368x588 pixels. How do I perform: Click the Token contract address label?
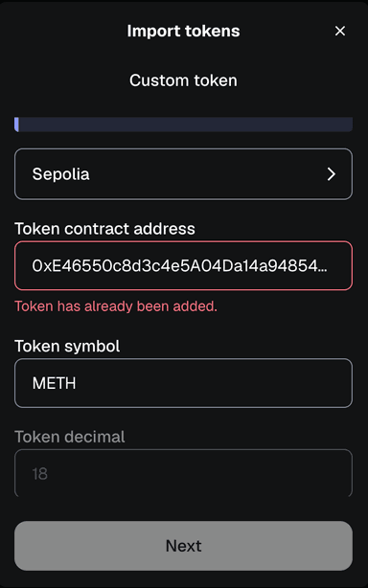click(104, 229)
